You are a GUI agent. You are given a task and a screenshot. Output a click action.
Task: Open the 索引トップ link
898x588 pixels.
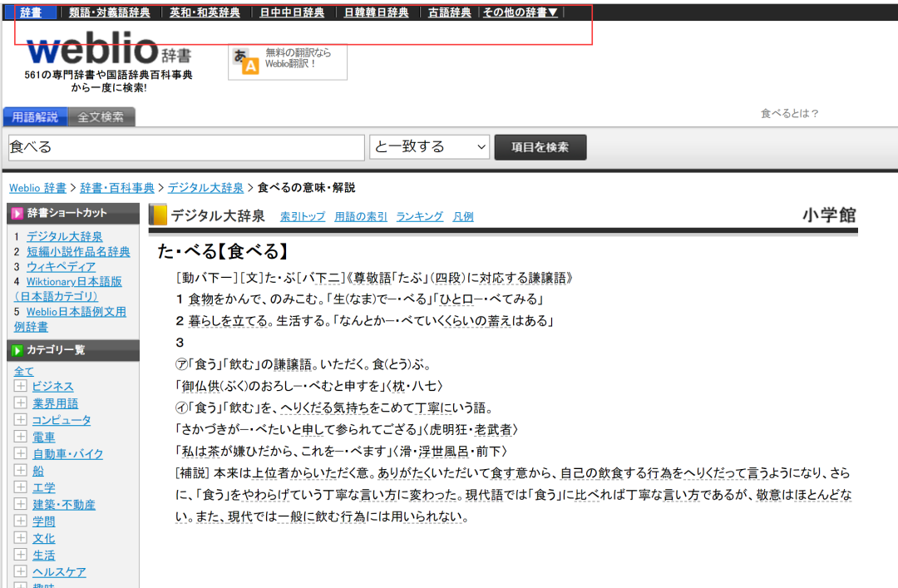pos(303,216)
